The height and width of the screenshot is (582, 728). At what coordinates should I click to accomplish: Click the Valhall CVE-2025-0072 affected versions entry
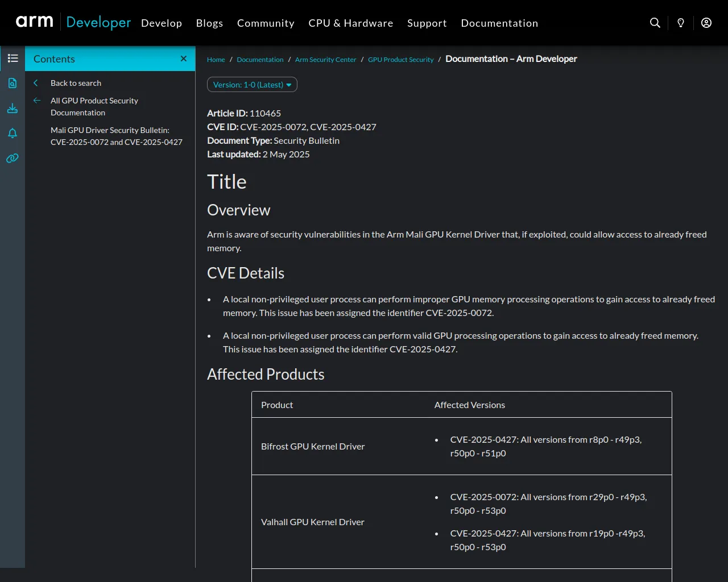coord(549,504)
